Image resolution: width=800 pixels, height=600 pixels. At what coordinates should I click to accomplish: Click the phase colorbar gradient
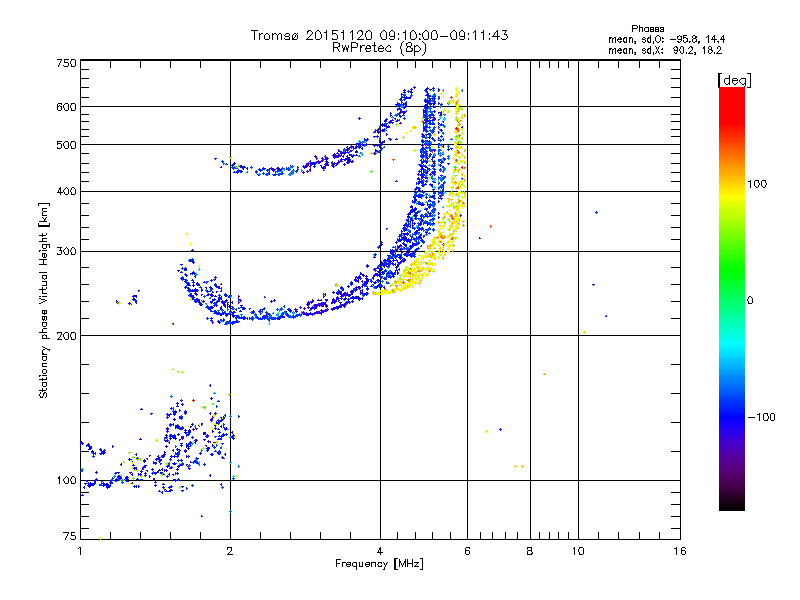(x=732, y=298)
